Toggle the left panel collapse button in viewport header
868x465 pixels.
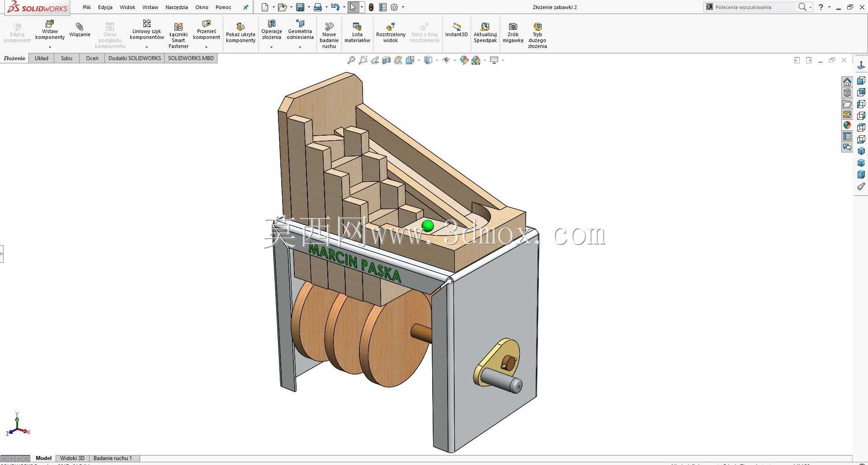pyautogui.click(x=797, y=60)
